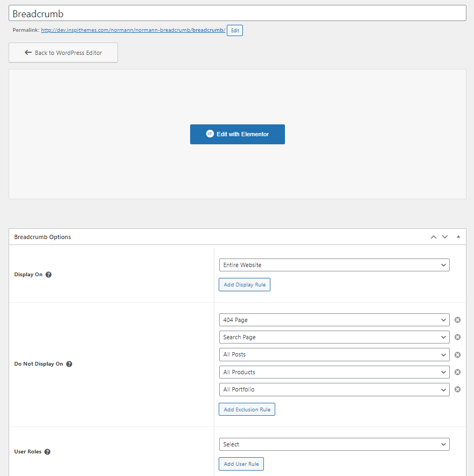Click the help icon beside User Roles
Image resolution: width=474 pixels, height=476 pixels.
[x=47, y=452]
